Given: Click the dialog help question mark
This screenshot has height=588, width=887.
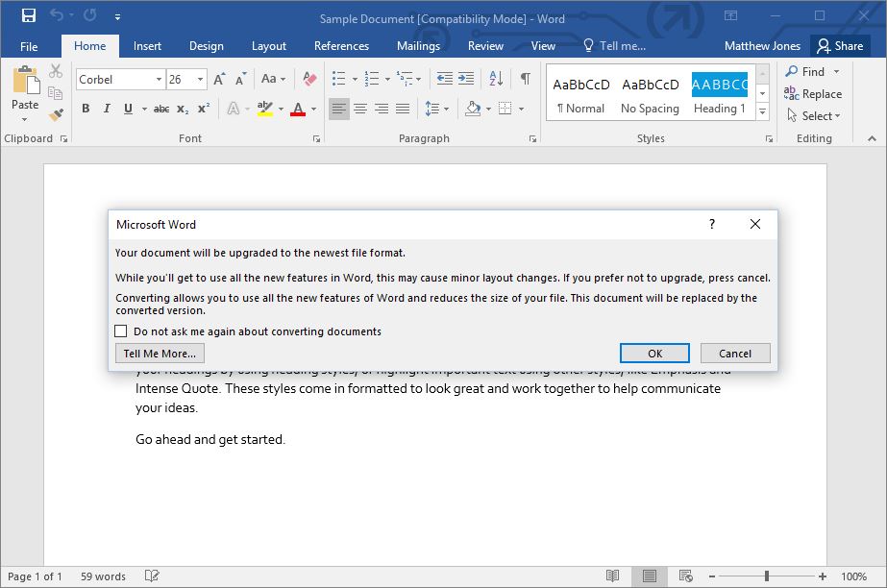Looking at the screenshot, I should (x=712, y=225).
